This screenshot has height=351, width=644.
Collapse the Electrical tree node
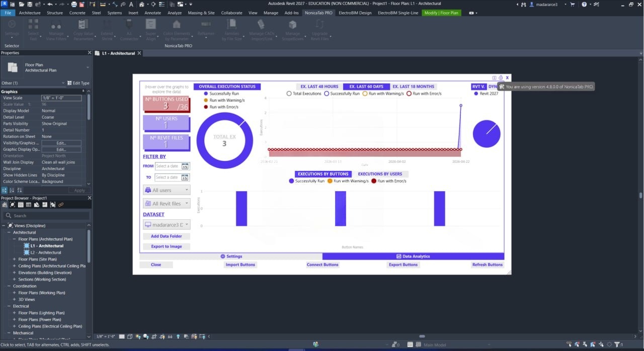[9, 306]
